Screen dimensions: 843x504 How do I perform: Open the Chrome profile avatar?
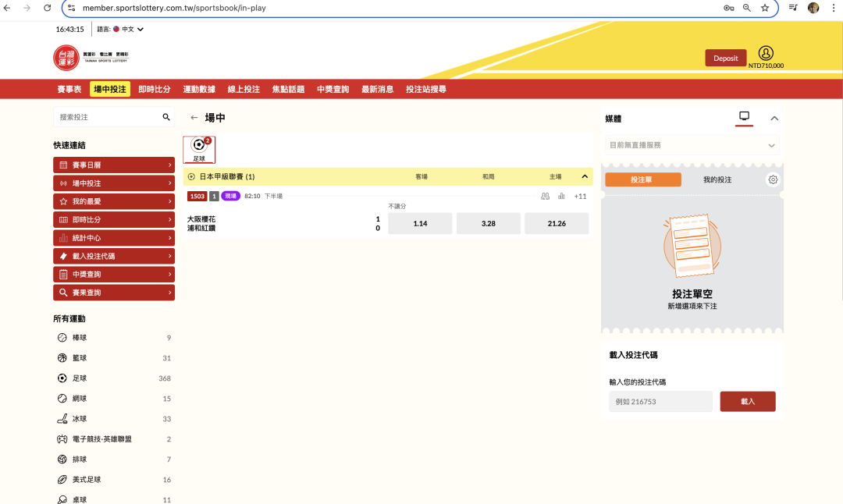tap(813, 8)
